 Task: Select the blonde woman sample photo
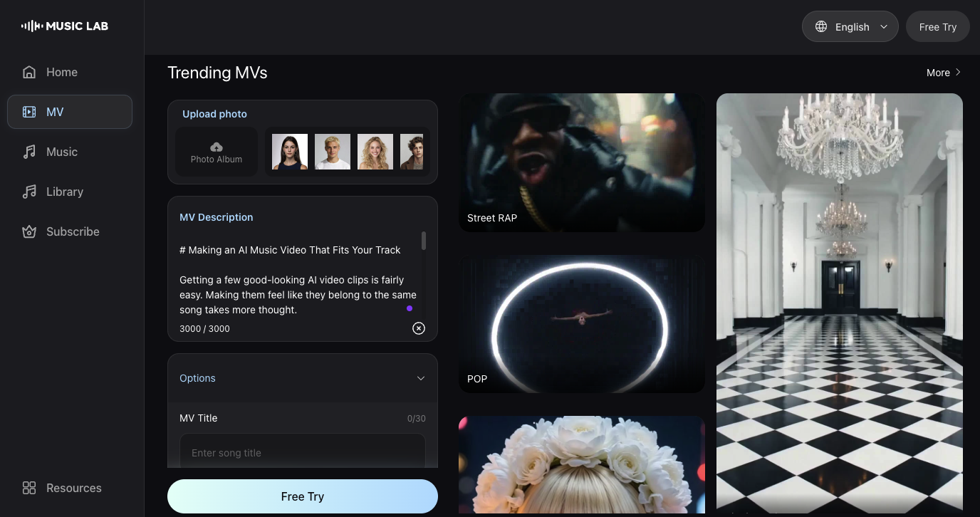pos(375,152)
